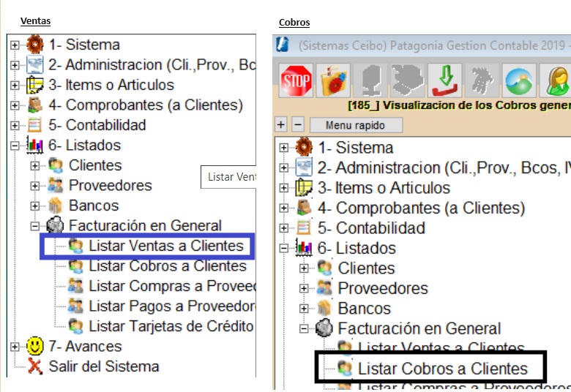Expand 1- Sistema node in Ventas tree

click(x=15, y=45)
